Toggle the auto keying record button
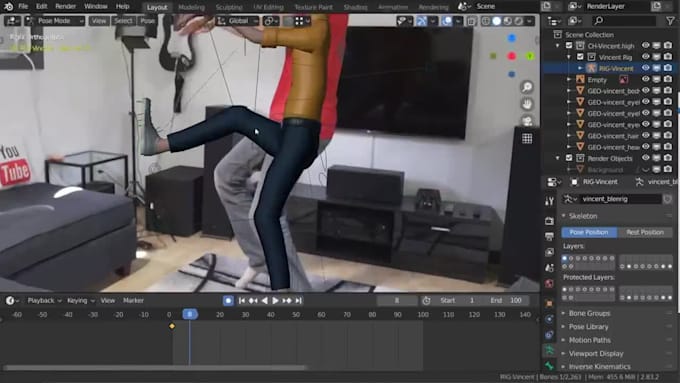 (x=228, y=301)
